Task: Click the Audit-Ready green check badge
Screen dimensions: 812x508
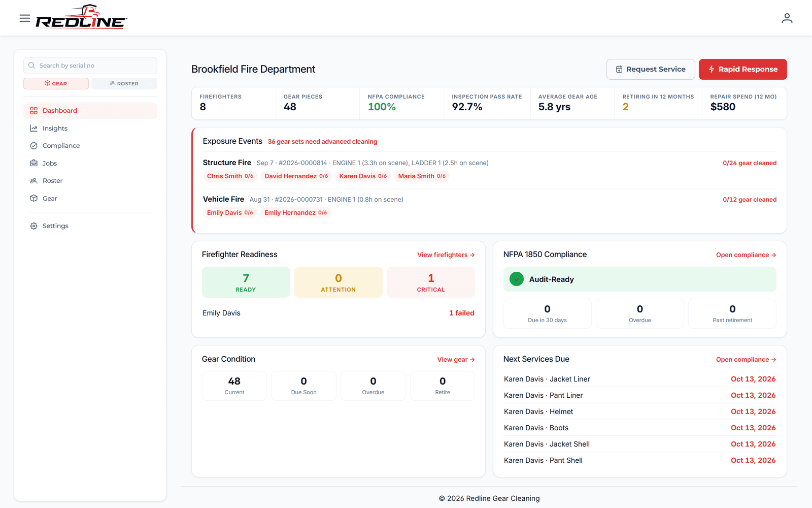Action: tap(517, 279)
